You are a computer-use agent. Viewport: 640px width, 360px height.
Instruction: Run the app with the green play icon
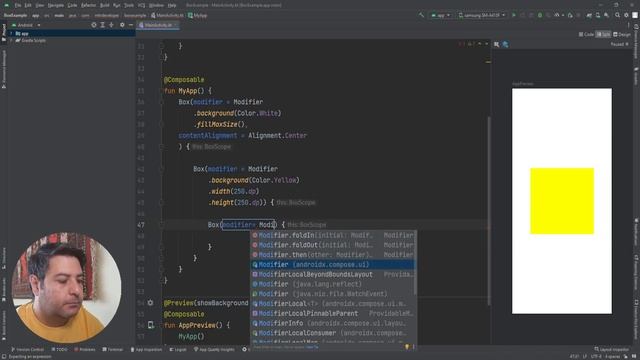tap(514, 15)
